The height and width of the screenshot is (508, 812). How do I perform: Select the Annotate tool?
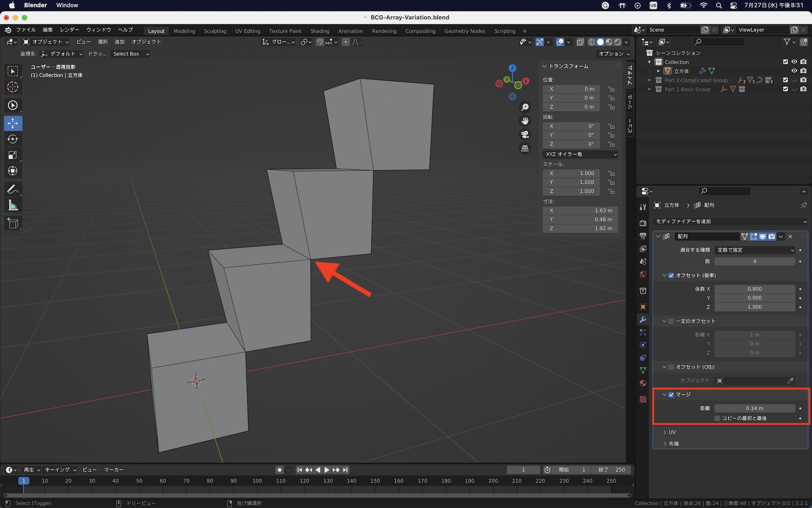click(x=13, y=189)
